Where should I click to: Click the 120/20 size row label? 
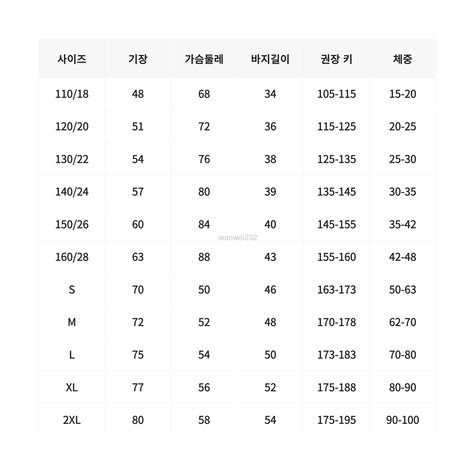click(x=72, y=127)
